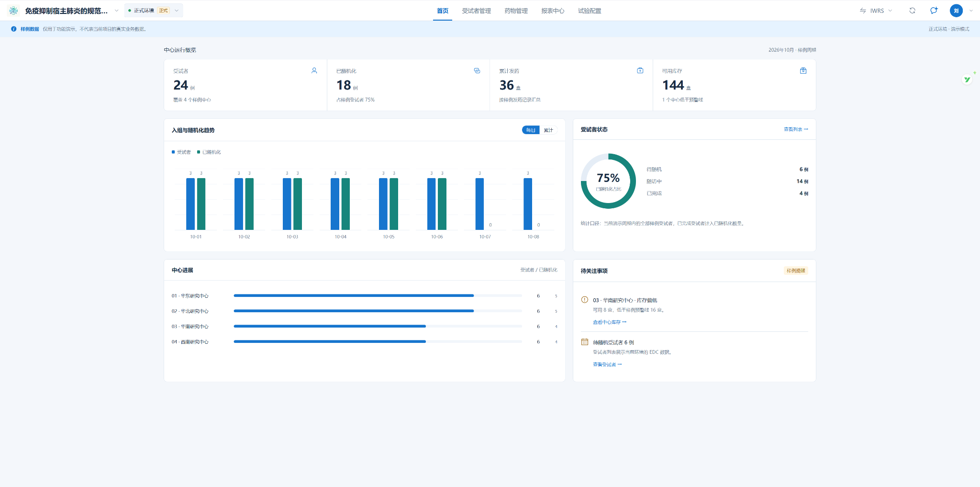Click the 75% donut chart

608,181
